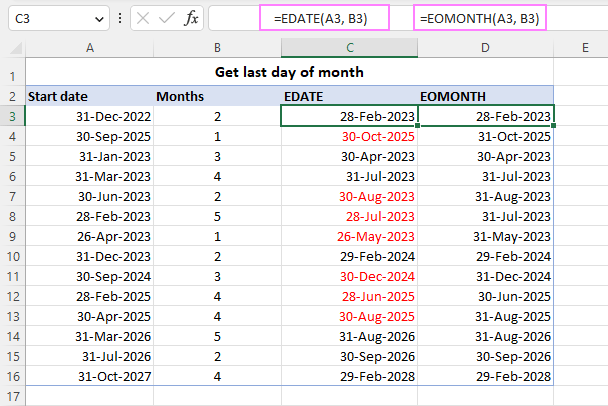
Task: Select cell with start date 31-Jan-2023
Action: click(90, 156)
